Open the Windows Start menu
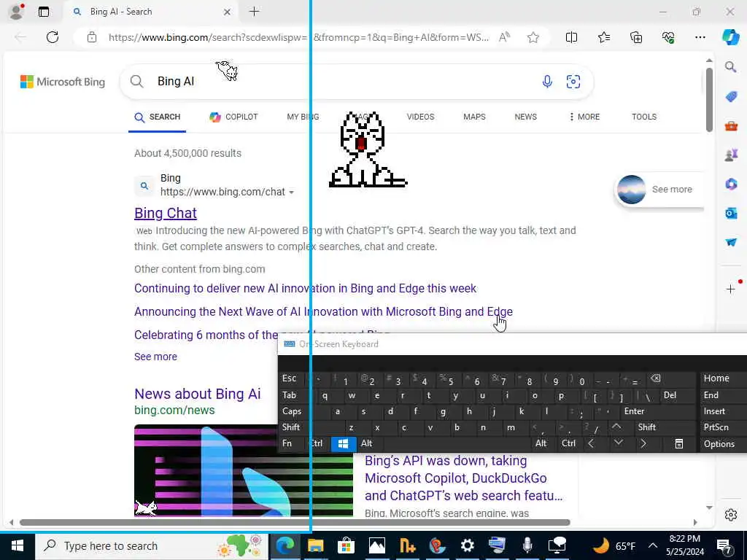 18,545
